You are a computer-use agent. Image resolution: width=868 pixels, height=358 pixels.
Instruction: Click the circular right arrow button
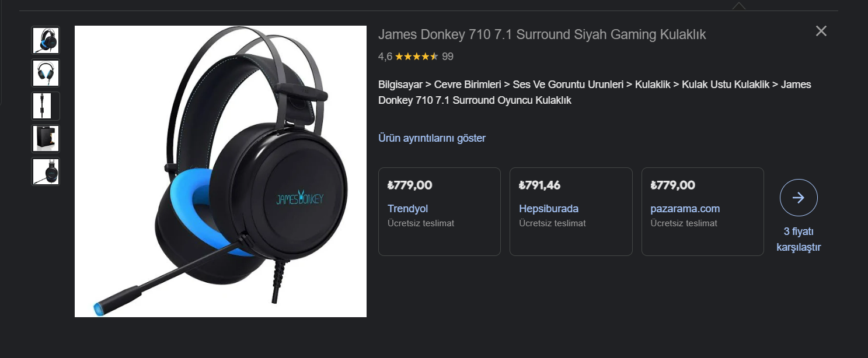pos(798,198)
